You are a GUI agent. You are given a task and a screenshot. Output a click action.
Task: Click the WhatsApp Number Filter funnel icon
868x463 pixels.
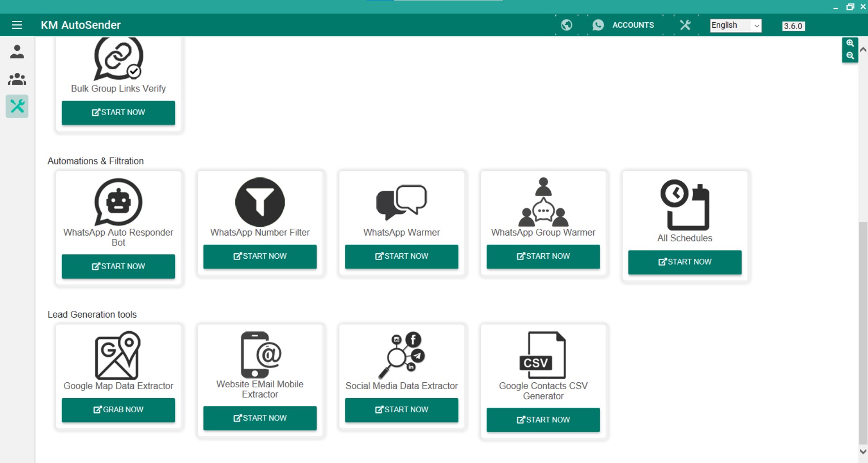pos(260,202)
